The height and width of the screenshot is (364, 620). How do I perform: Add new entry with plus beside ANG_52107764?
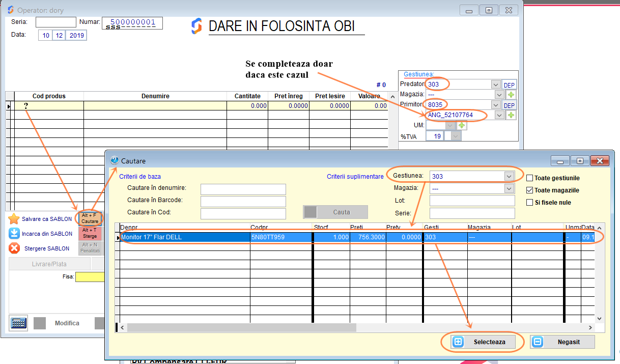(x=510, y=115)
